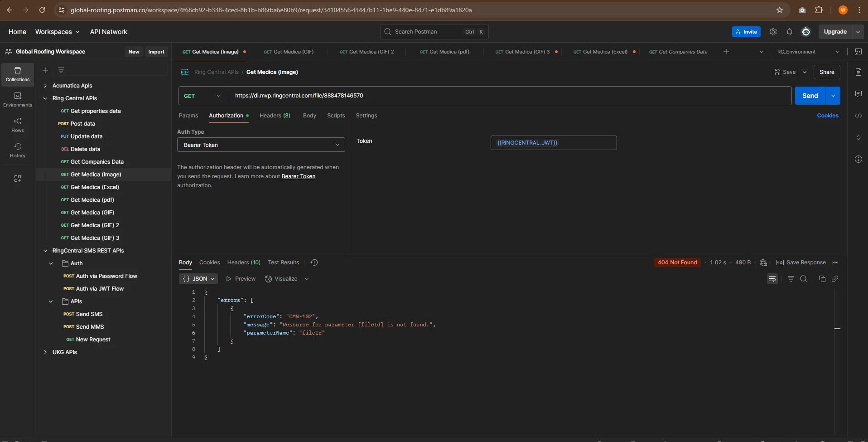Open the comments icon in right sidebar

coord(858,94)
